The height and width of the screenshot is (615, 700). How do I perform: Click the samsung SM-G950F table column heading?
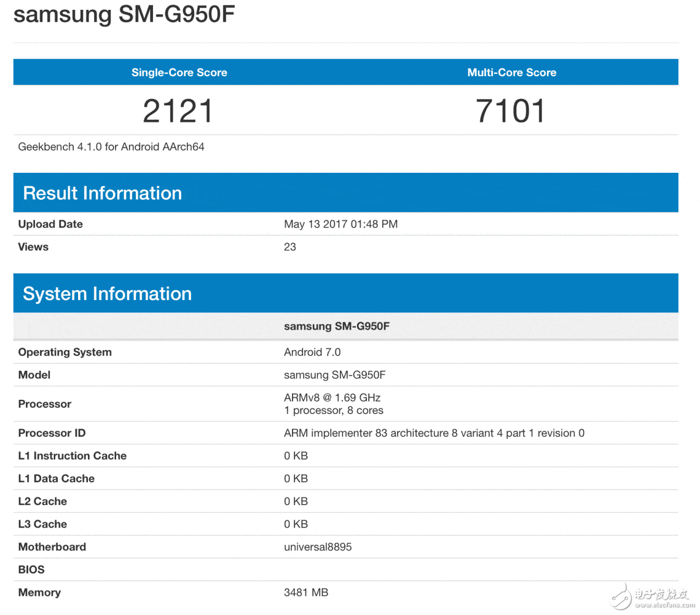[336, 326]
